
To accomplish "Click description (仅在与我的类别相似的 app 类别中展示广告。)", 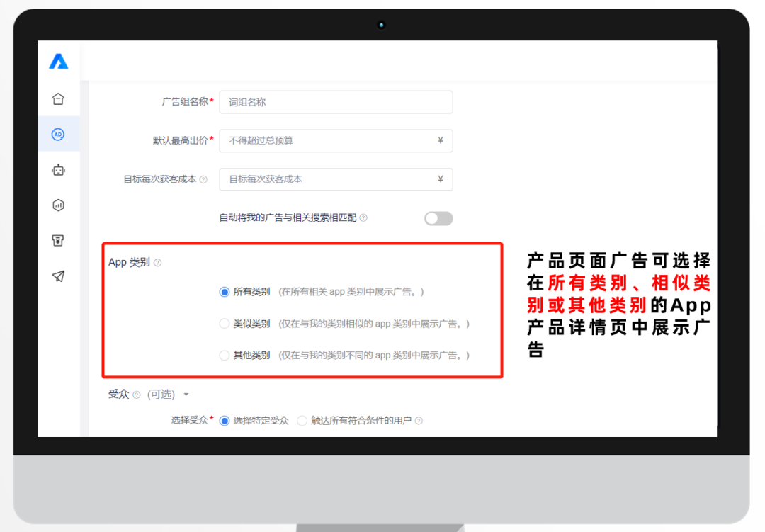I will pyautogui.click(x=374, y=324).
